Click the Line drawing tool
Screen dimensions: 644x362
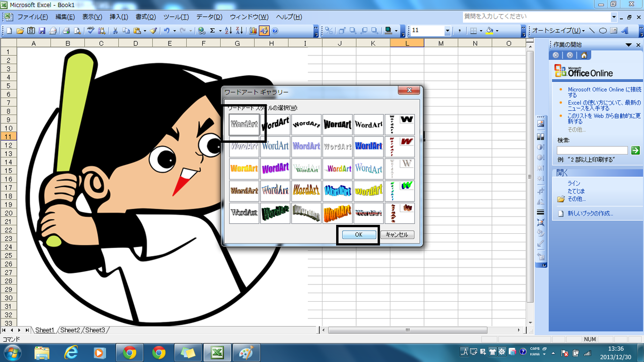pos(592,31)
